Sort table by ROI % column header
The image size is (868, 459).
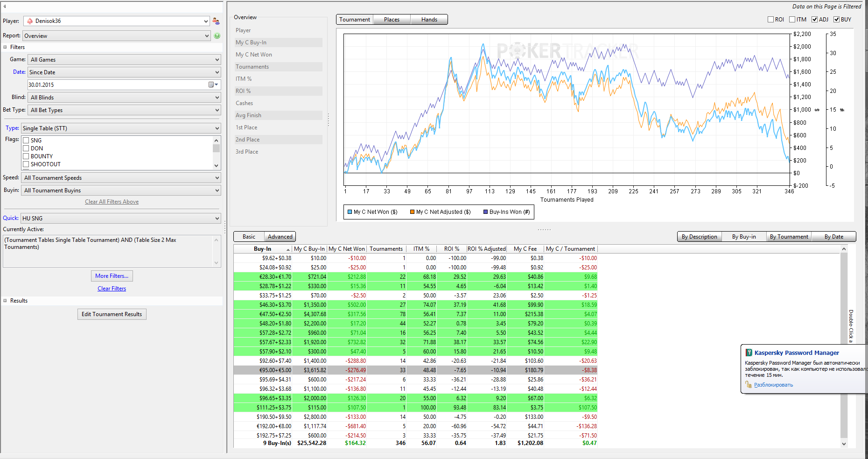(x=452, y=249)
